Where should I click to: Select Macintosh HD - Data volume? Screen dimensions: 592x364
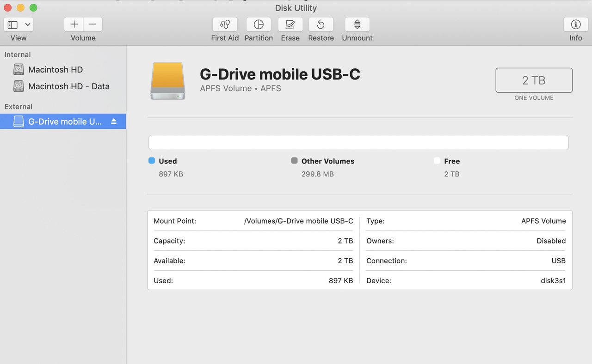pos(68,86)
